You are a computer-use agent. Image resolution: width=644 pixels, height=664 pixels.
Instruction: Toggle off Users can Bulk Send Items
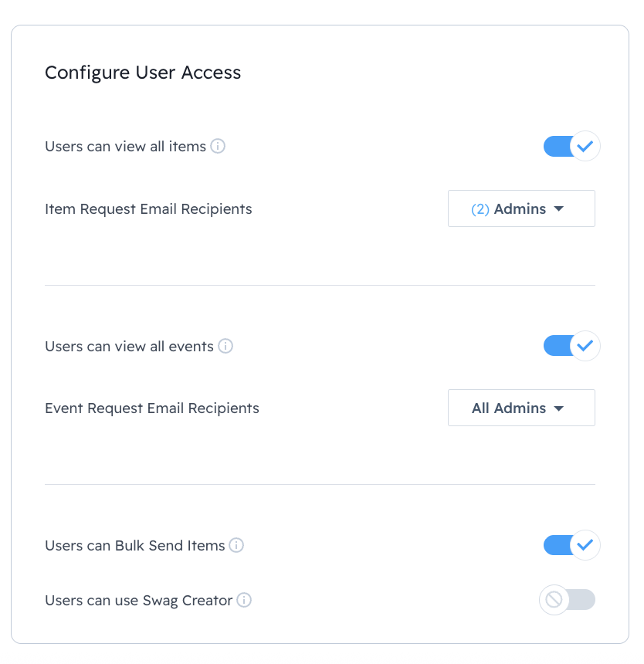click(571, 545)
